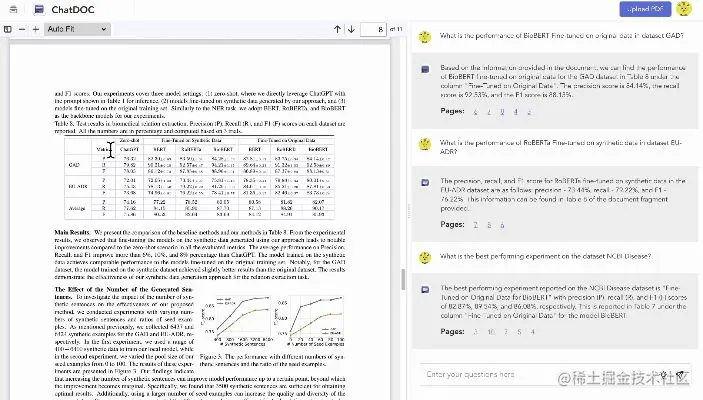The width and height of the screenshot is (703, 400).
Task: Open the user avatar menu at the top right
Action: [684, 9]
